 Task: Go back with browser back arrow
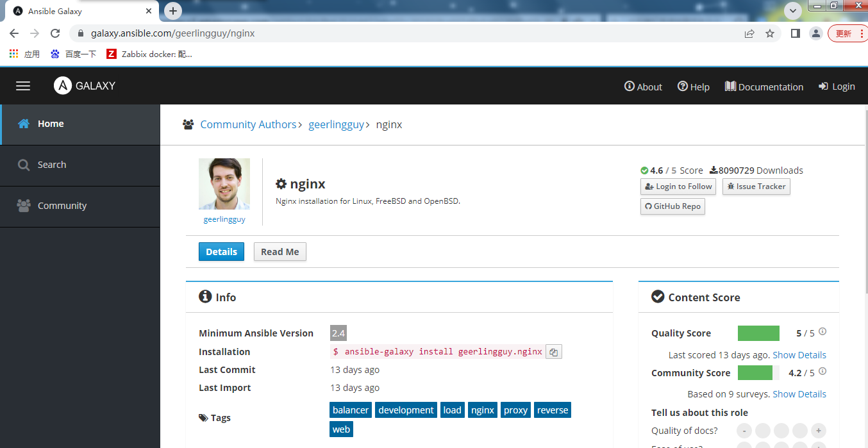point(14,33)
